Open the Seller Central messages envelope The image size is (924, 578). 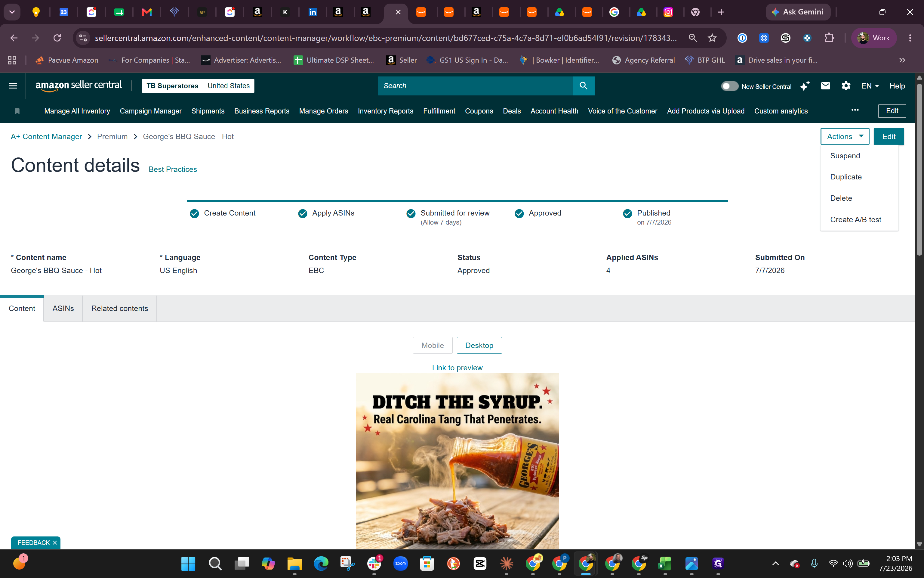point(825,86)
